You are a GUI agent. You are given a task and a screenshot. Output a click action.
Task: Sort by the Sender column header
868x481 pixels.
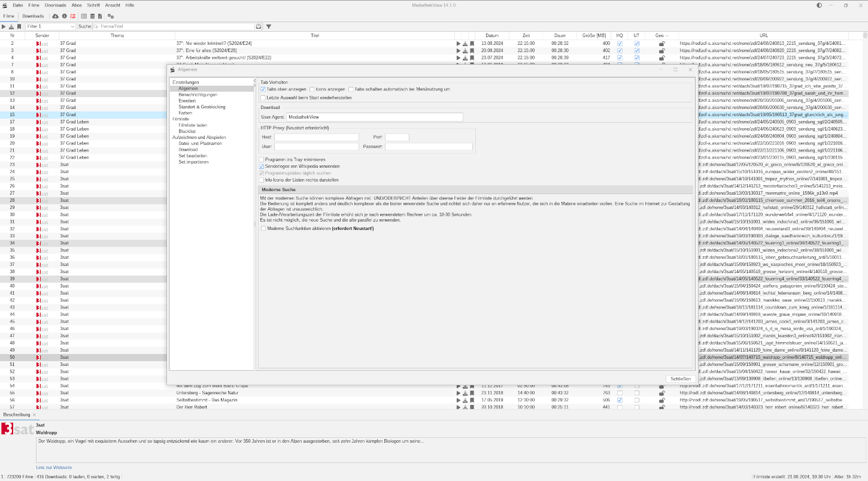coord(42,36)
